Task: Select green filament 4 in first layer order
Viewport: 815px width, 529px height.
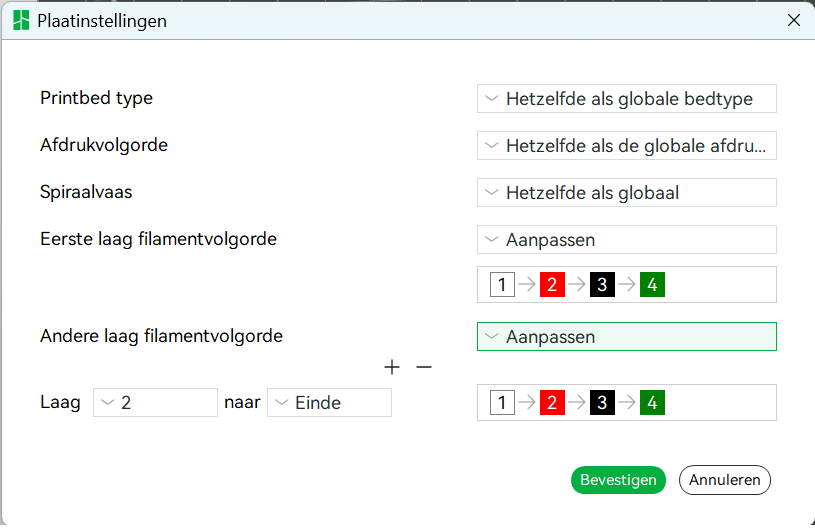Action: [652, 285]
